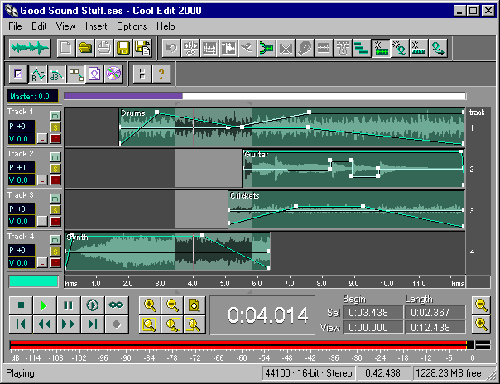Open Track 2 device selector small button

pos(42,180)
